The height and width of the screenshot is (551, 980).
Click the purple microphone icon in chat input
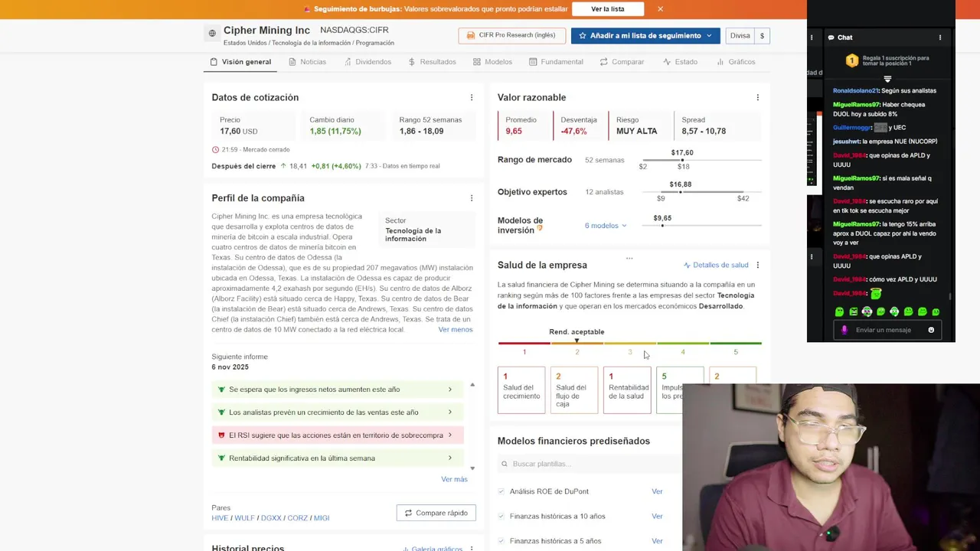coord(844,330)
